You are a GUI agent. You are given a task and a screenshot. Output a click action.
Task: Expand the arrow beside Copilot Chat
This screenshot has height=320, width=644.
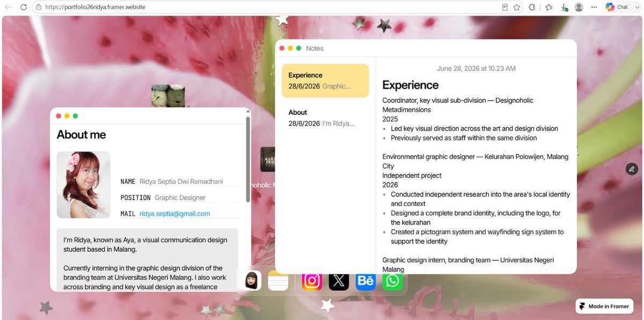click(637, 8)
